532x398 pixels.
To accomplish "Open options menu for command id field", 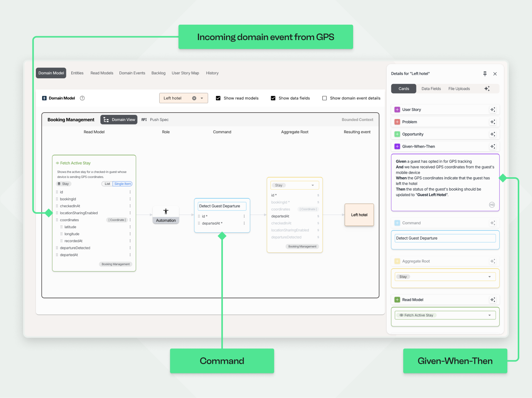I will click(x=244, y=216).
